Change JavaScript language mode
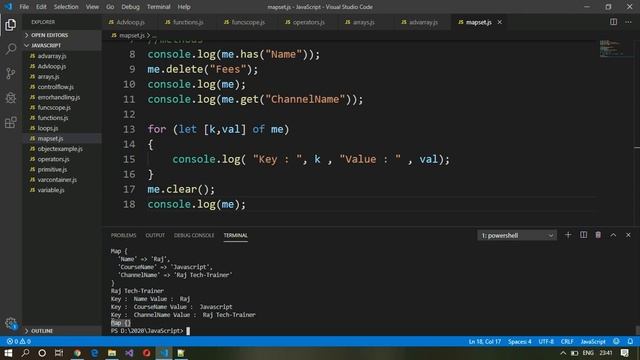Image resolution: width=640 pixels, height=360 pixels. tap(593, 341)
